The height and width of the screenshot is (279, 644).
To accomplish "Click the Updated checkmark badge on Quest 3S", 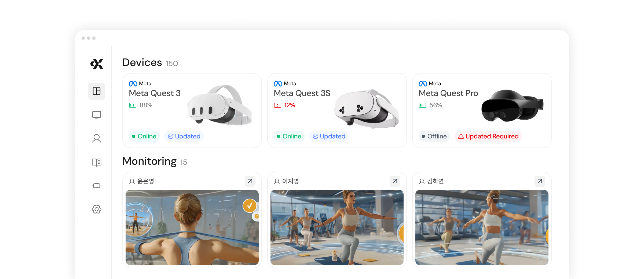I will pos(329,136).
